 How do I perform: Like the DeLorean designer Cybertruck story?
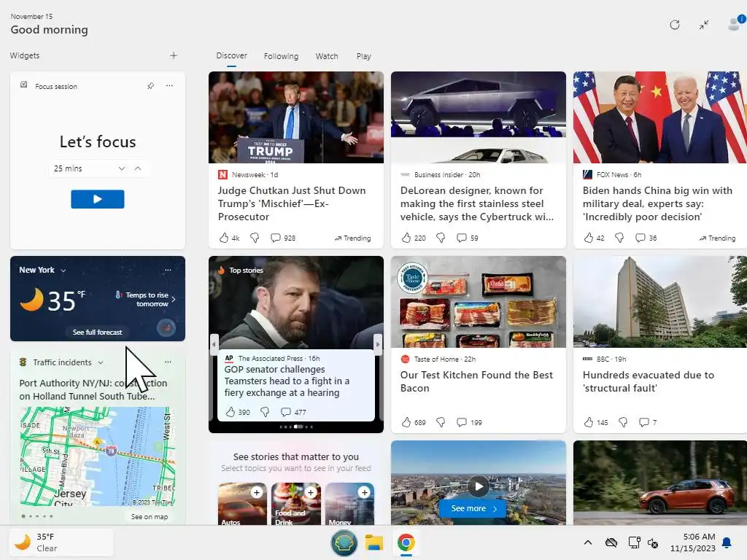pos(406,238)
